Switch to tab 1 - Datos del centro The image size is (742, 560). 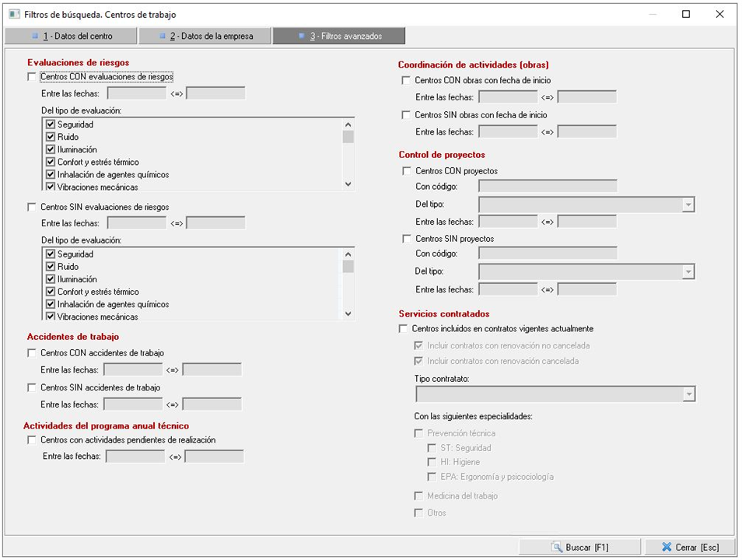pyautogui.click(x=71, y=36)
